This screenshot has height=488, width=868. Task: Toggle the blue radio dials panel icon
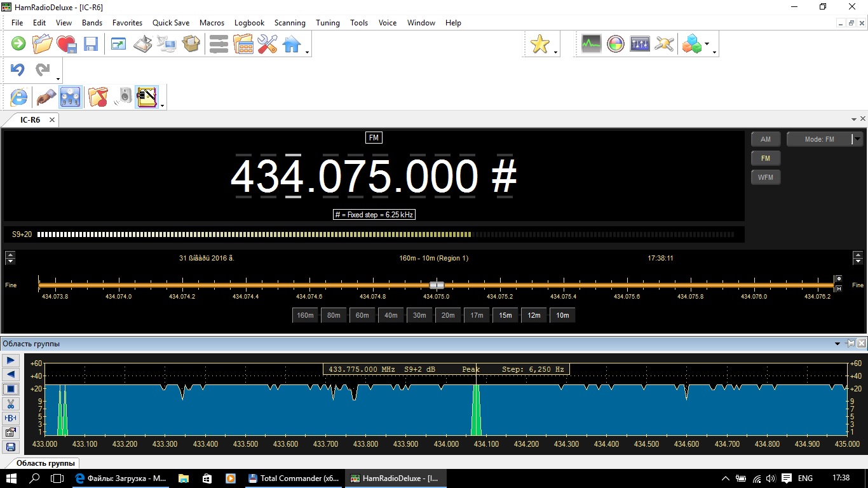pyautogui.click(x=71, y=97)
